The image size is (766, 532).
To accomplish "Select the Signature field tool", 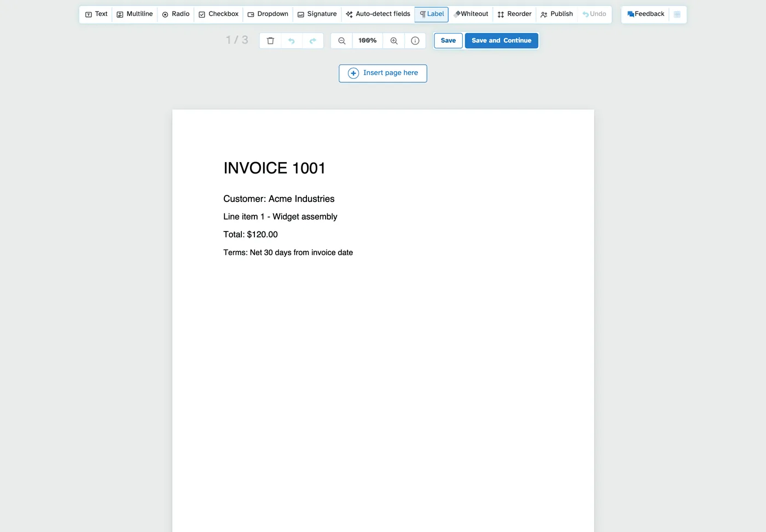I will (317, 14).
